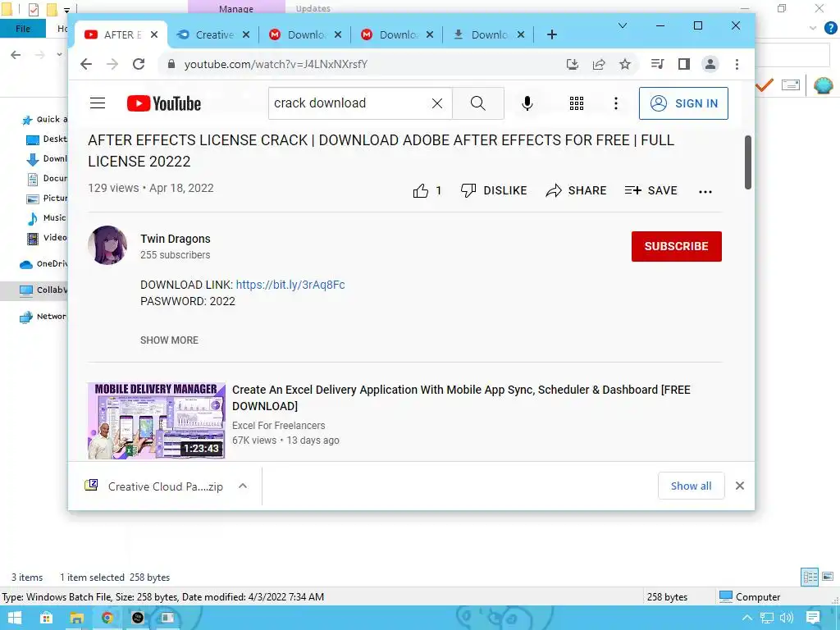Click Chrome icon in taskbar

(x=107, y=618)
